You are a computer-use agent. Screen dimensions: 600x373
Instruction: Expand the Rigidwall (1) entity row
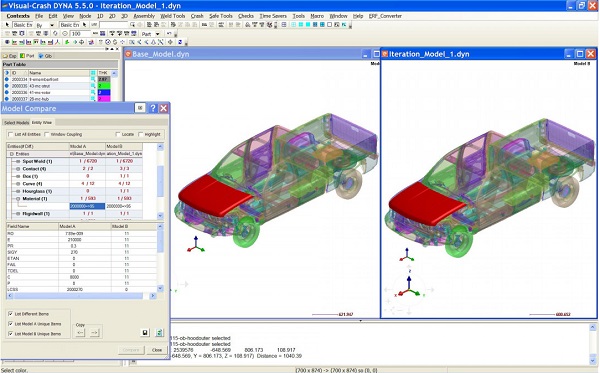18,213
